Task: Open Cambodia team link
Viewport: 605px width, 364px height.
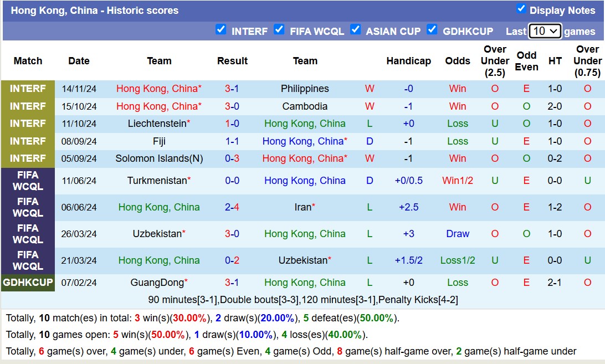Action: point(305,106)
